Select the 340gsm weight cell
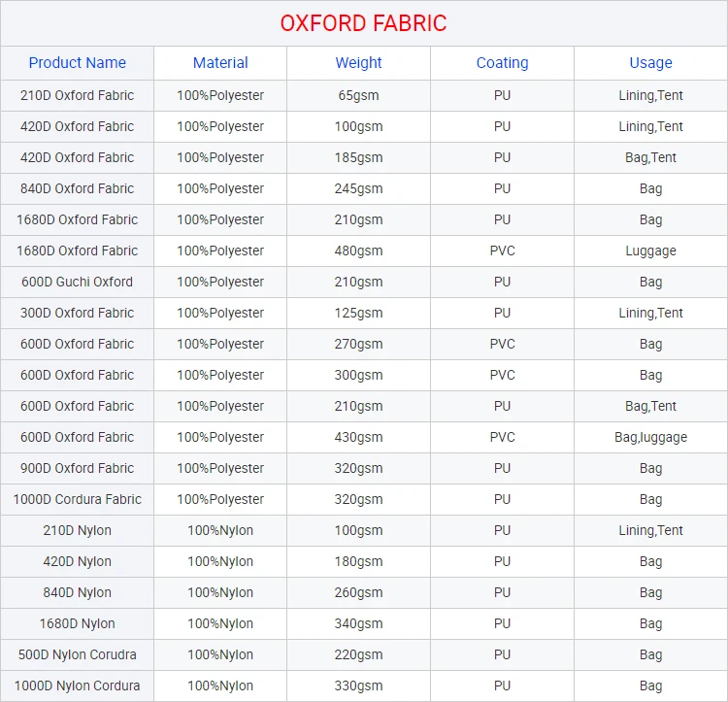The height and width of the screenshot is (702, 728). point(359,623)
